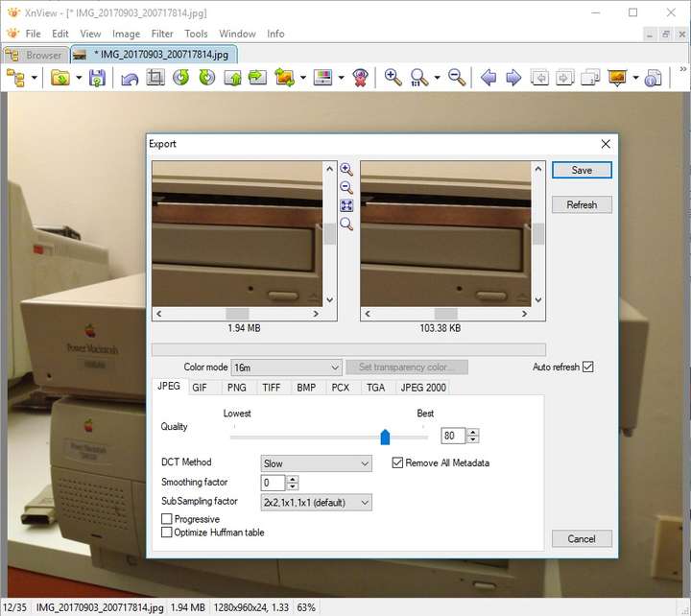The height and width of the screenshot is (616, 691).
Task: Click the Red eye correction icon
Action: coord(361,78)
